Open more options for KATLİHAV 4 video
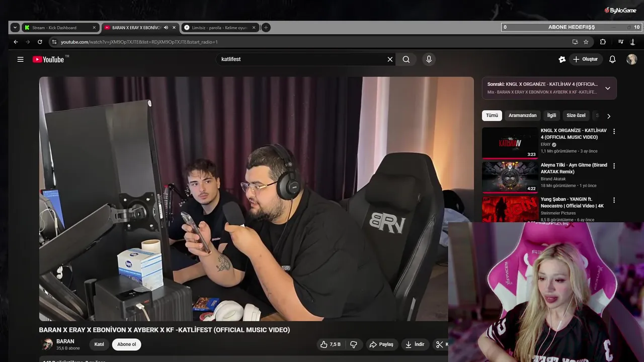Image resolution: width=644 pixels, height=362 pixels. 614,131
